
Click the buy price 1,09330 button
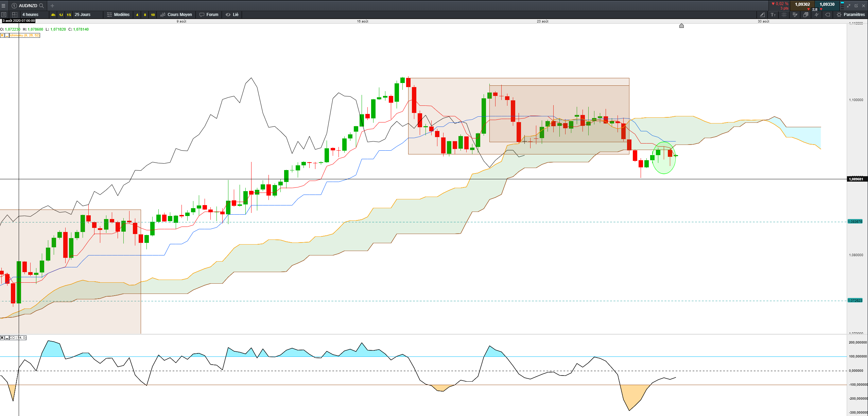point(827,5)
